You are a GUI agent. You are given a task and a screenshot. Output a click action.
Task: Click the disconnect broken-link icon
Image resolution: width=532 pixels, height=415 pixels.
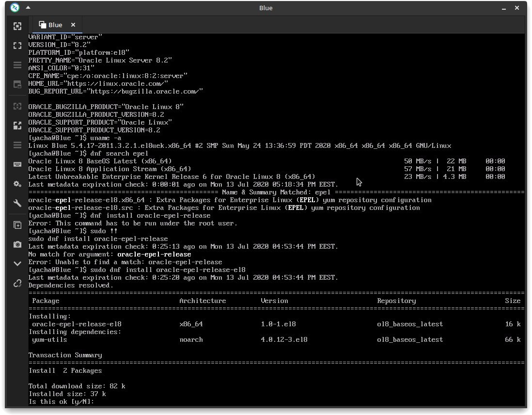17,283
